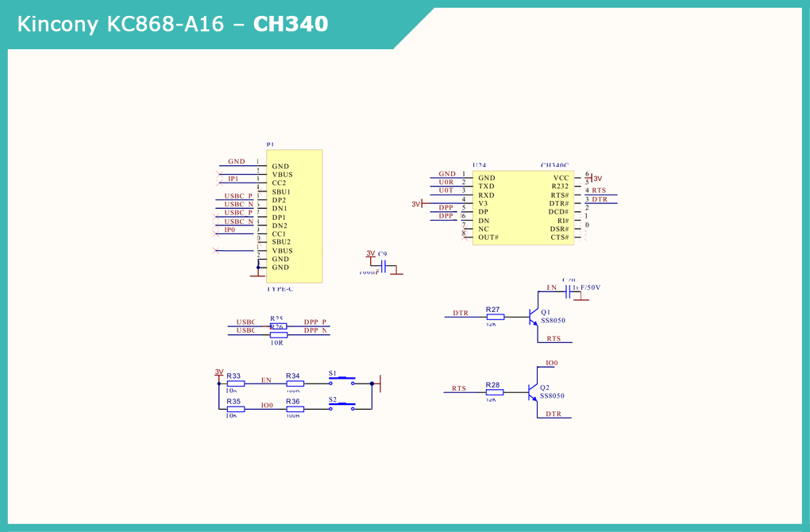Select the U24 CH340C chip body
Screen dimensions: 810x532
coord(523,207)
